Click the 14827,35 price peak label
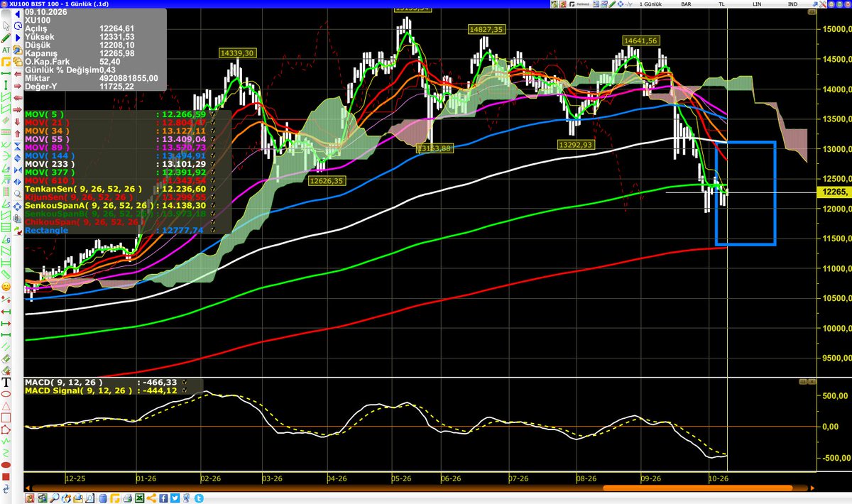This screenshot has height=504, width=852. (486, 29)
